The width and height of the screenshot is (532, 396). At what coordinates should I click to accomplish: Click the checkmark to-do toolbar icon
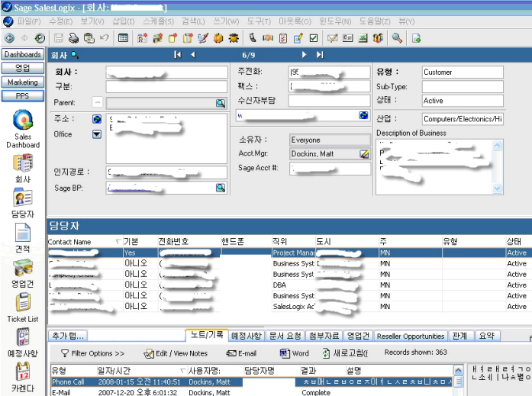tap(314, 38)
